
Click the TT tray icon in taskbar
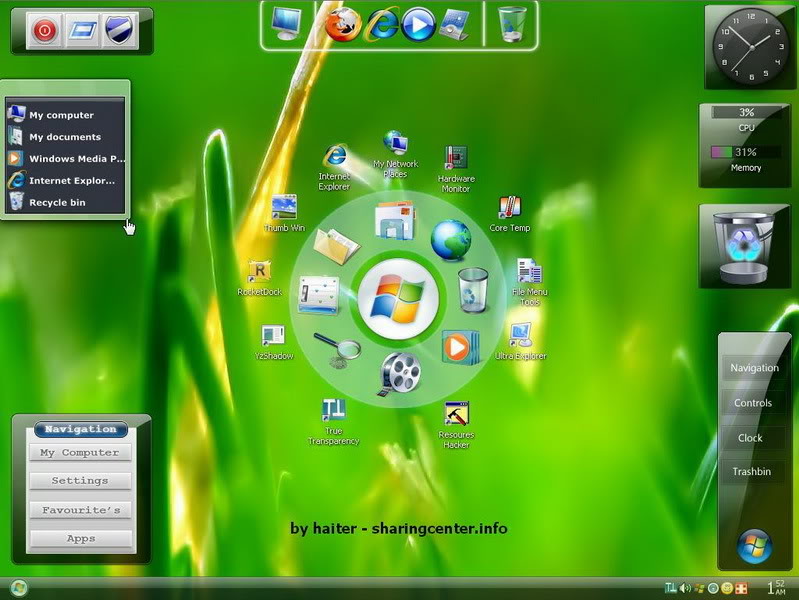tap(670, 588)
